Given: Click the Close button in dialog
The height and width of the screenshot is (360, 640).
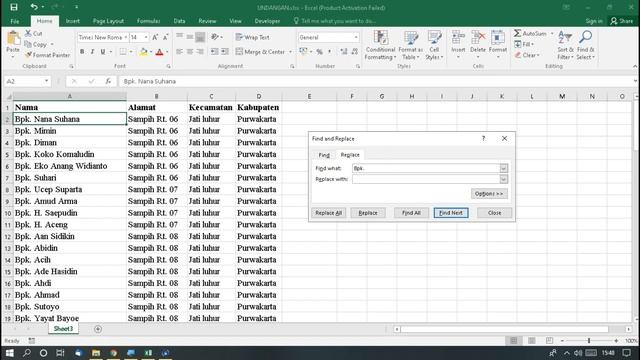Looking at the screenshot, I should click(x=494, y=213).
